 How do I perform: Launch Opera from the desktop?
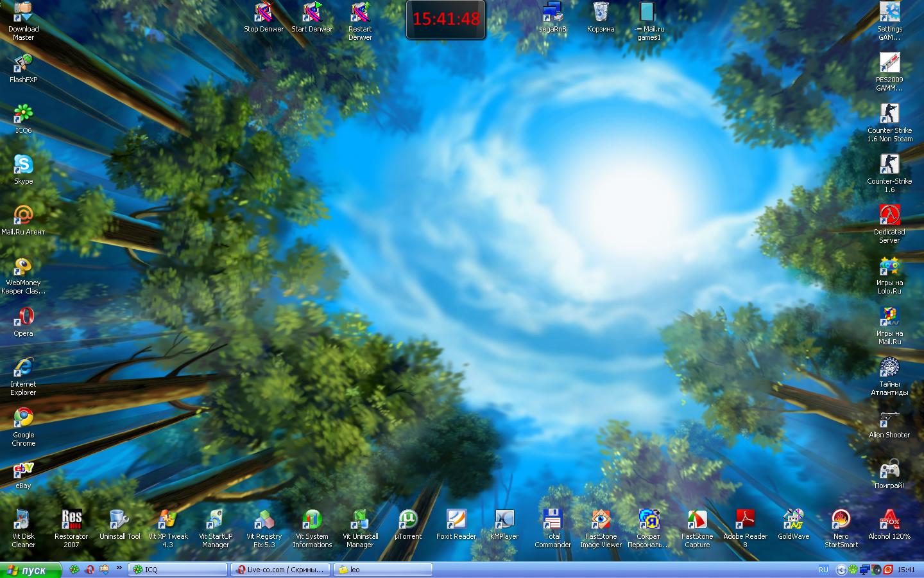click(x=23, y=317)
